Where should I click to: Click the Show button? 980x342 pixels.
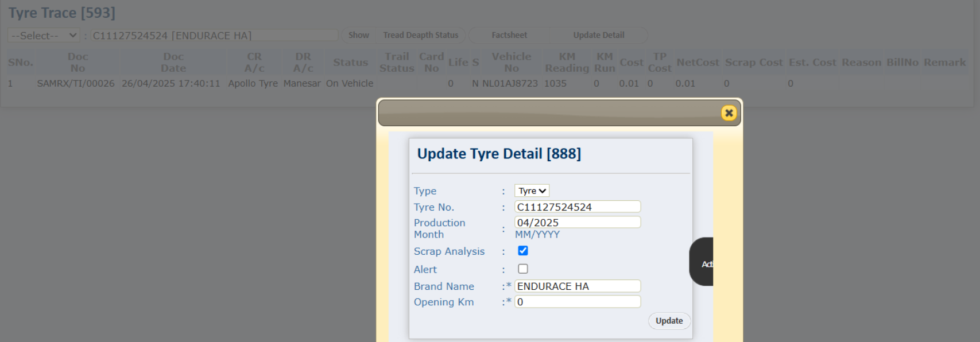(358, 35)
